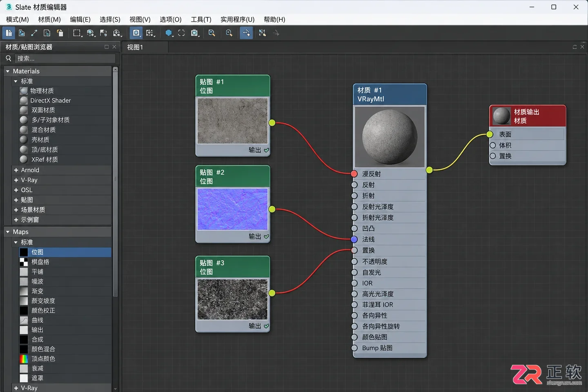
Task: Click the float icon of 视图1 panel
Action: pos(575,47)
